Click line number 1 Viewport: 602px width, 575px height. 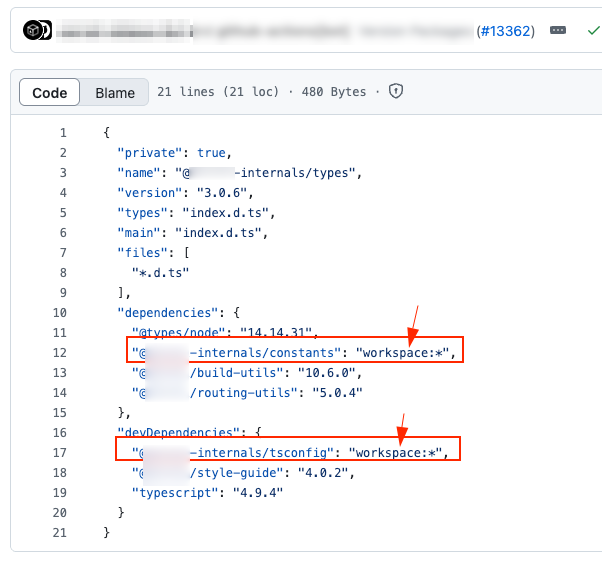[62, 133]
